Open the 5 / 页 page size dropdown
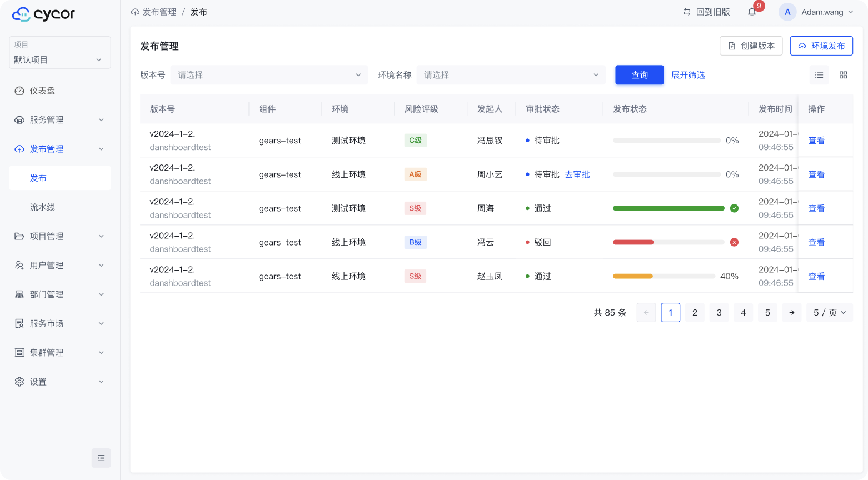Image resolution: width=868 pixels, height=480 pixels. point(829,313)
